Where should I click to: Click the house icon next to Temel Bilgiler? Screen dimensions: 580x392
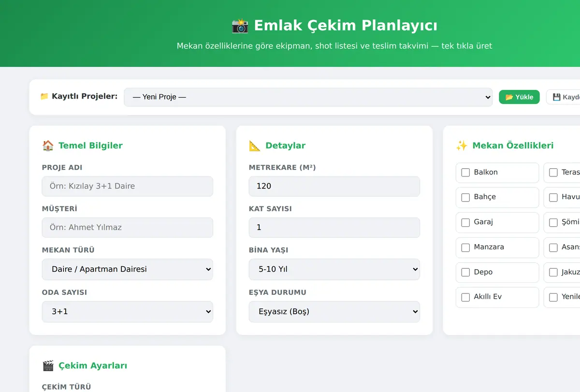tap(48, 145)
